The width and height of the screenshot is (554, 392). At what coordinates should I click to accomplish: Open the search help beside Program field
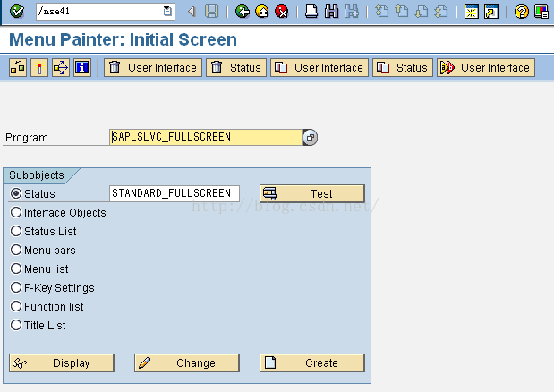tap(311, 137)
